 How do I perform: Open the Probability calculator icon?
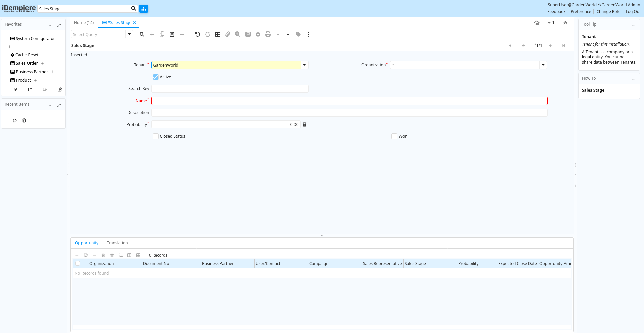[x=305, y=125]
